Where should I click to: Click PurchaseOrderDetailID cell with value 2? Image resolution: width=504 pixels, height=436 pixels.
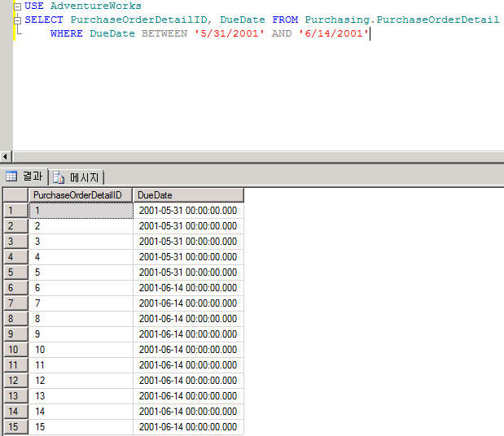81,226
